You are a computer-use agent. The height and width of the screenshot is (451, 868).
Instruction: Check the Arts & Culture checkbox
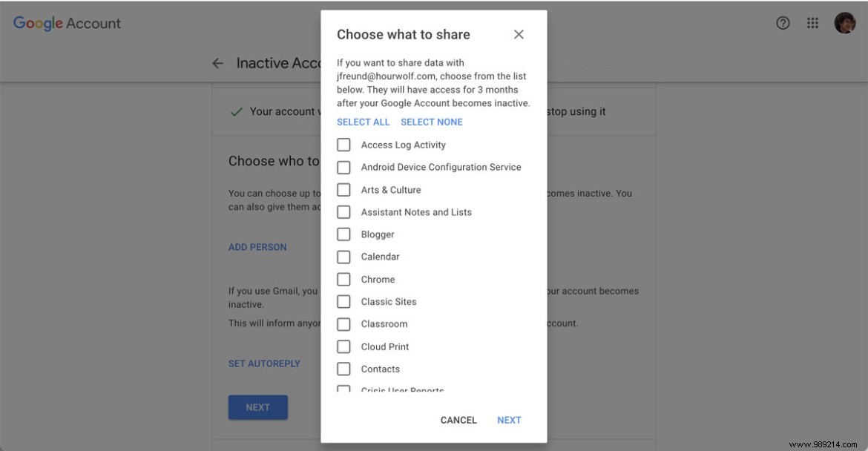(x=343, y=189)
